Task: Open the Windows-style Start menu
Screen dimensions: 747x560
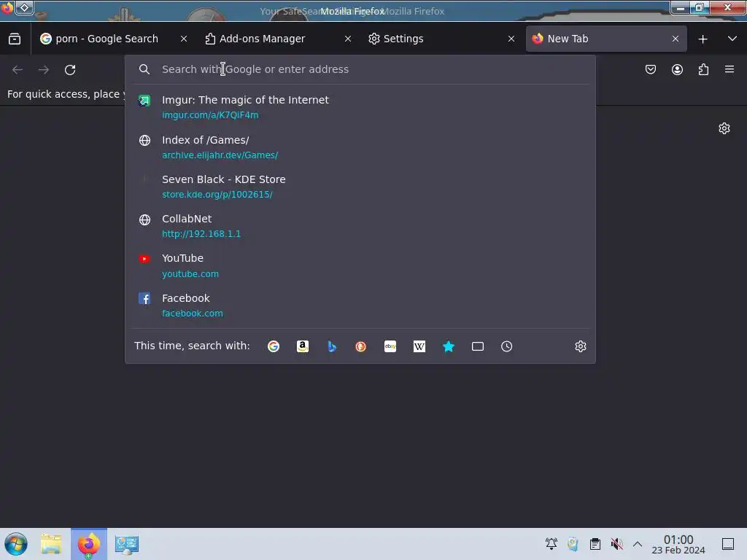Action: click(16, 544)
